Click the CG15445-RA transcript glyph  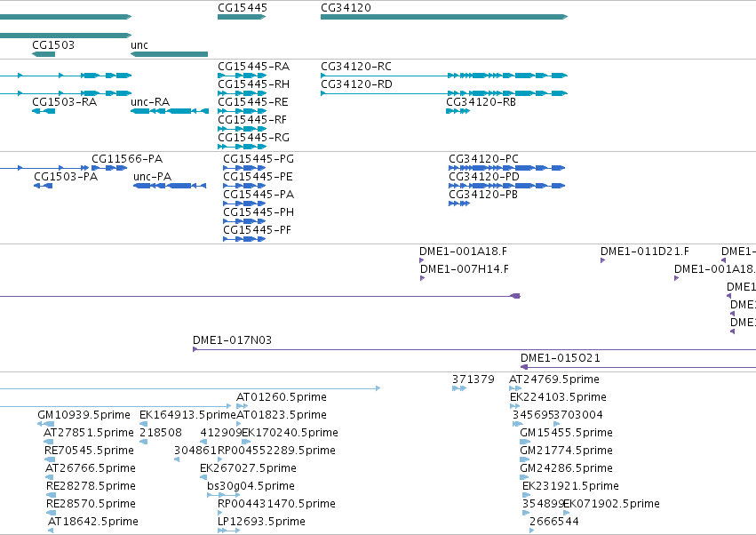click(242, 76)
